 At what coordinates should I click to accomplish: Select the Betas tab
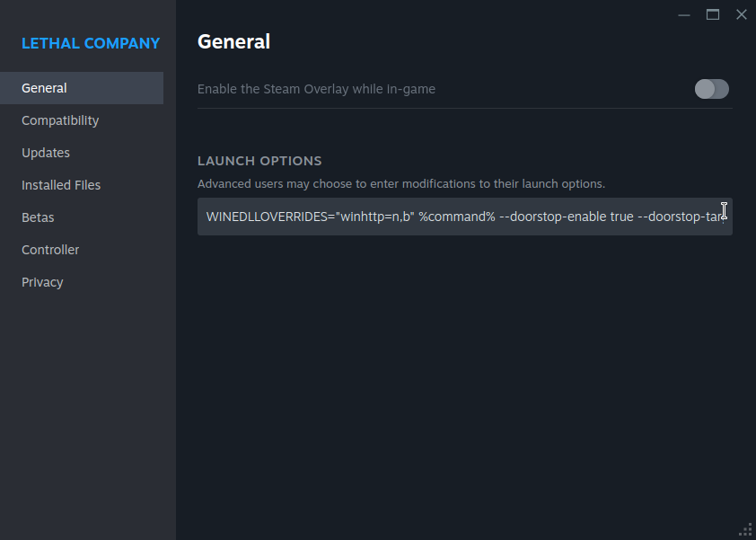click(x=38, y=217)
